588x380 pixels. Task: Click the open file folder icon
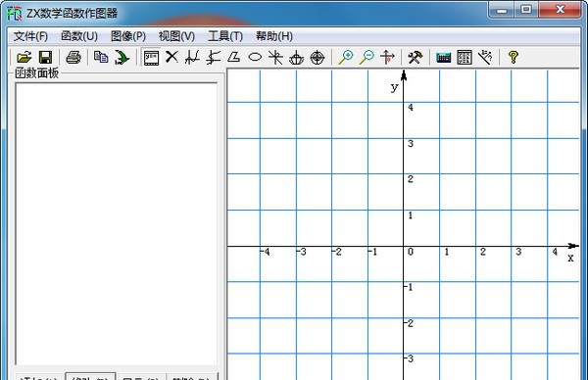click(x=24, y=58)
